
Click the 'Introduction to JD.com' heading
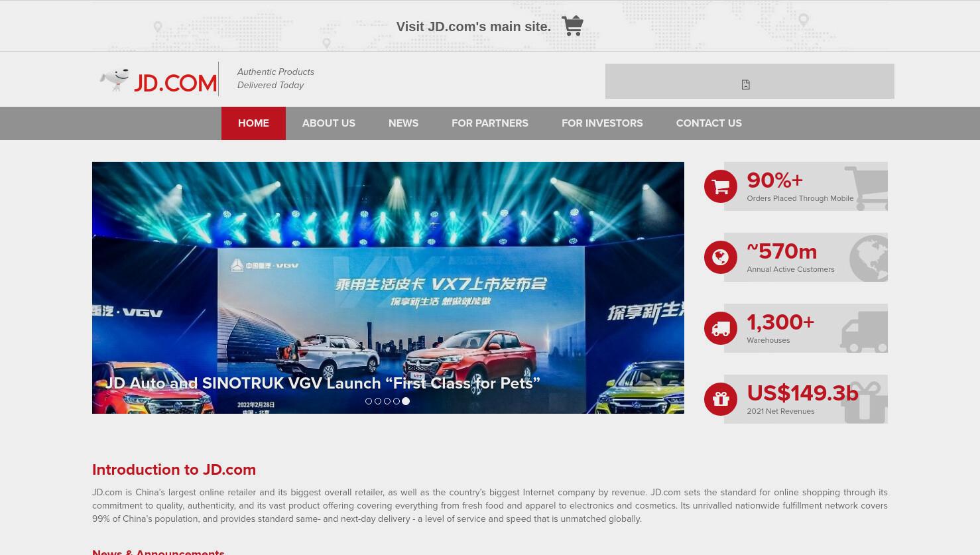point(174,469)
